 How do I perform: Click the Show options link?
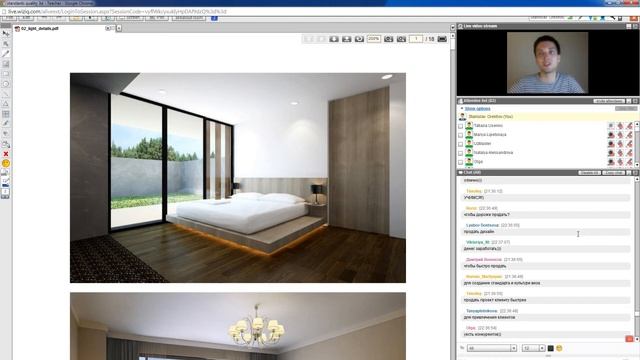(477, 109)
